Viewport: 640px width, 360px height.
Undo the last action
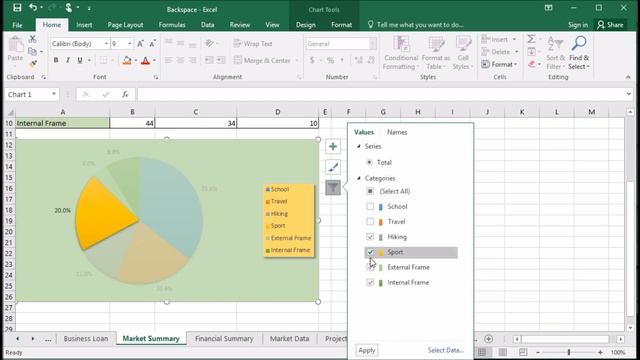33,7
